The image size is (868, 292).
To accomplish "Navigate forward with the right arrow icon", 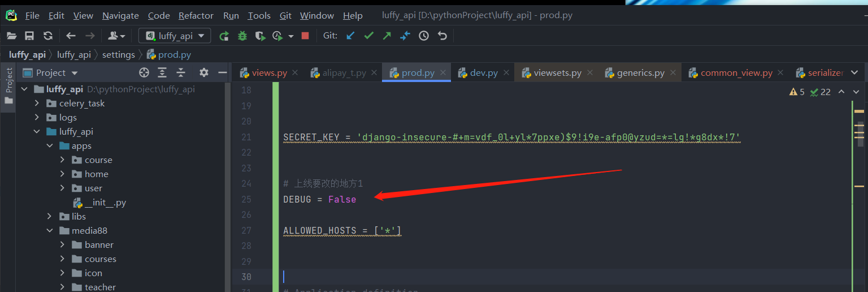I will point(90,36).
